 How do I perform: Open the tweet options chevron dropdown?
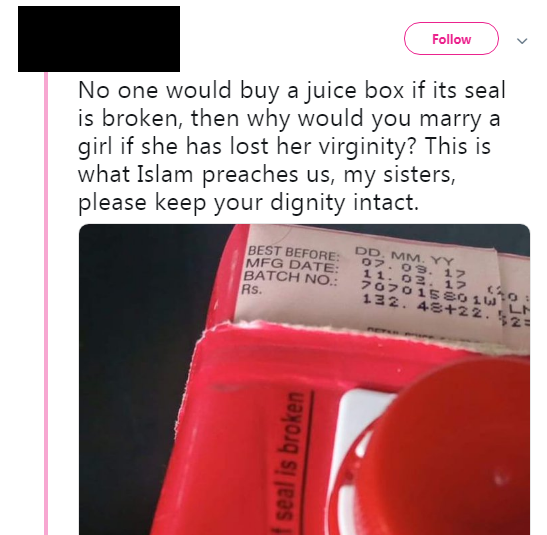pos(522,41)
